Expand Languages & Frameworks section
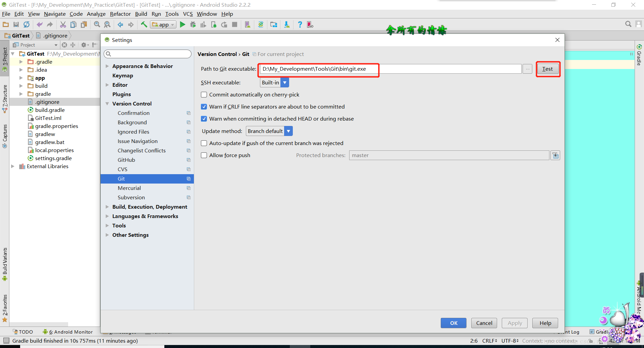 (107, 216)
